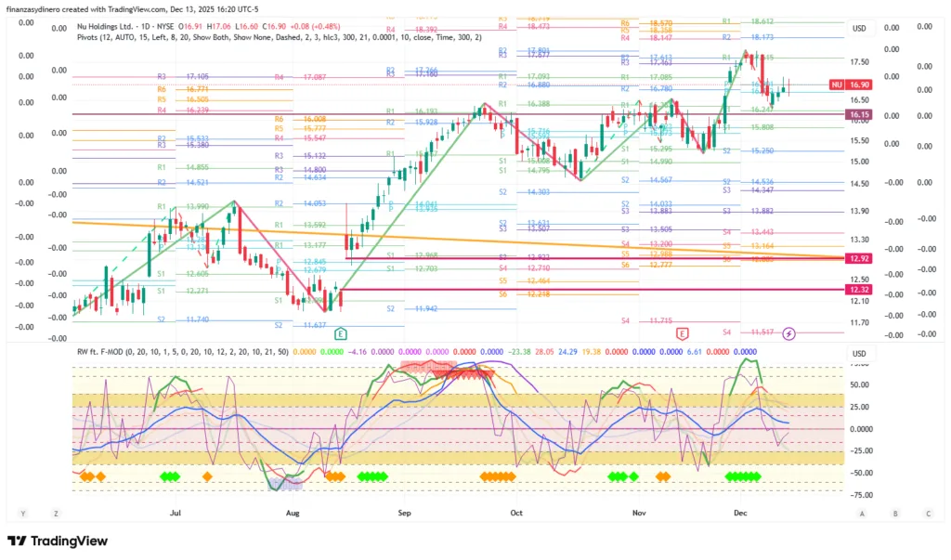Click the red earnings E marker

682,332
